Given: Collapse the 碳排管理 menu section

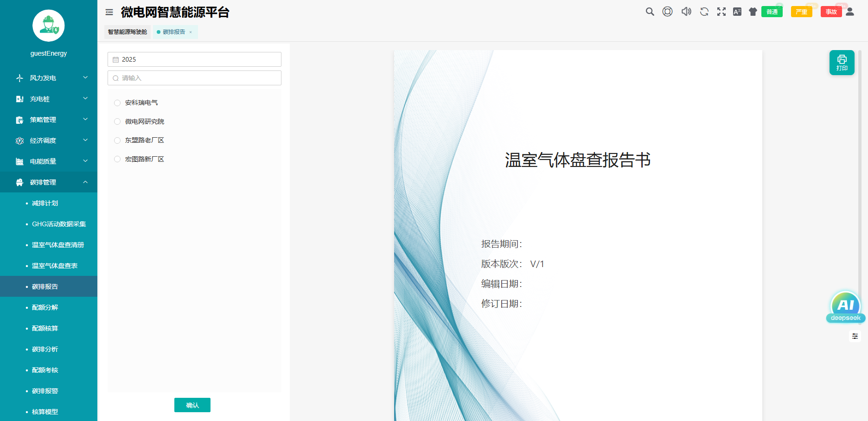Looking at the screenshot, I should (x=48, y=182).
